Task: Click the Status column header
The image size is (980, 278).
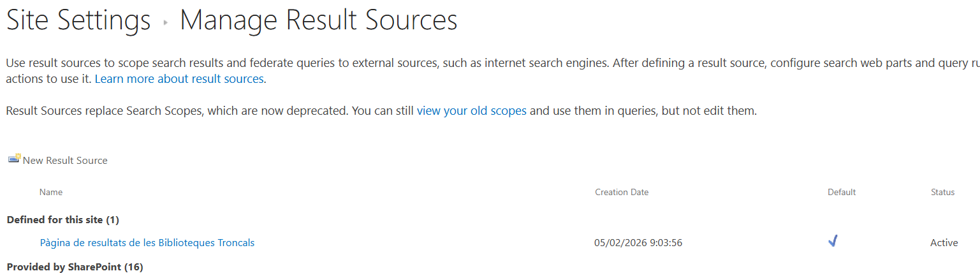Action: (x=942, y=192)
